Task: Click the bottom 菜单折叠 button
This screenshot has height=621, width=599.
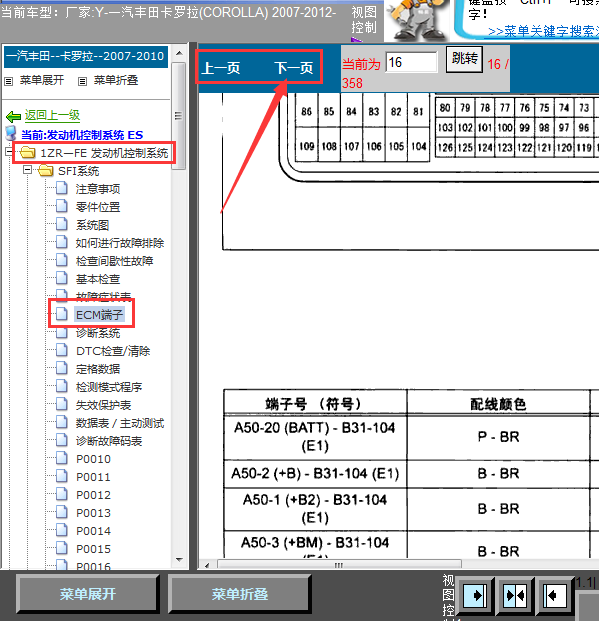Action: tap(239, 594)
